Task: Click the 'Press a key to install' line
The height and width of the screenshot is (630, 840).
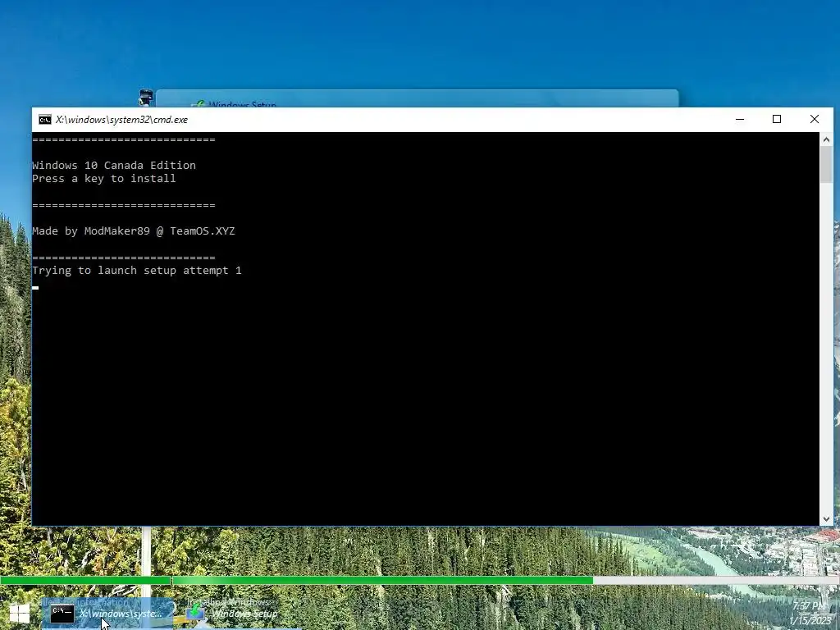Action: click(104, 178)
